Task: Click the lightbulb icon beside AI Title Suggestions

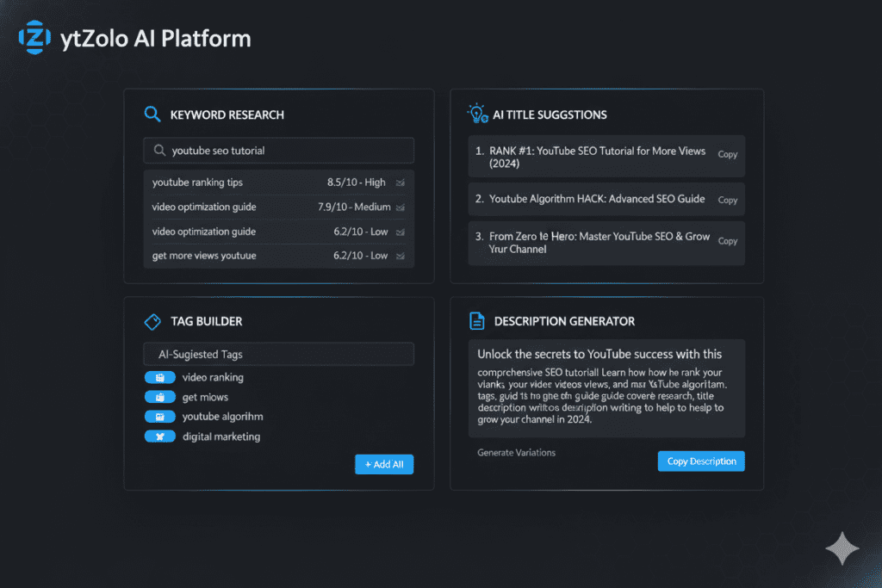Action: (x=476, y=113)
